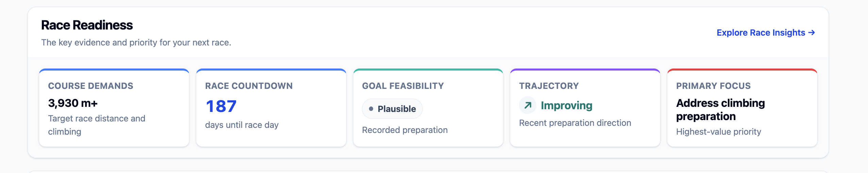The image size is (868, 173).
Task: Click the days until race day text
Action: click(242, 125)
